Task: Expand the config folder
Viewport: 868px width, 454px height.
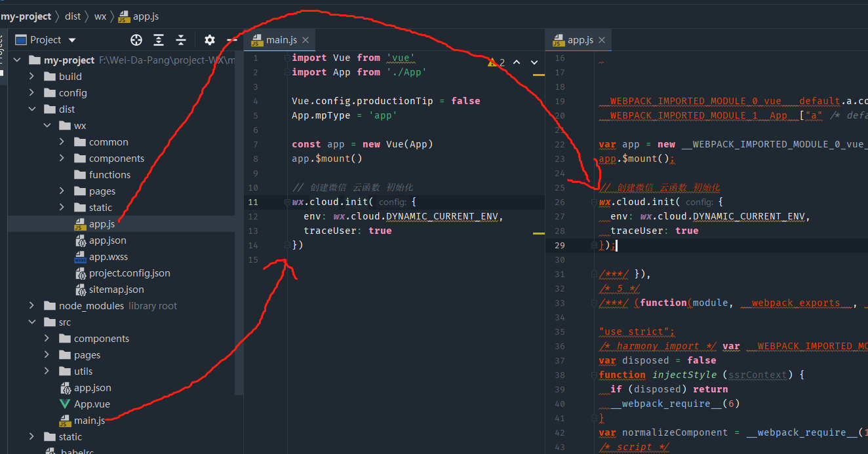Action: click(x=32, y=93)
